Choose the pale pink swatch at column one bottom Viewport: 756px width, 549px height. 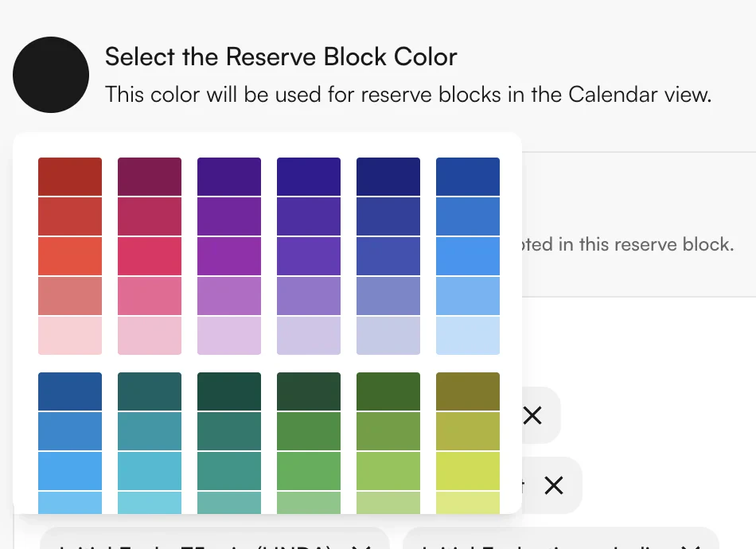(70, 335)
